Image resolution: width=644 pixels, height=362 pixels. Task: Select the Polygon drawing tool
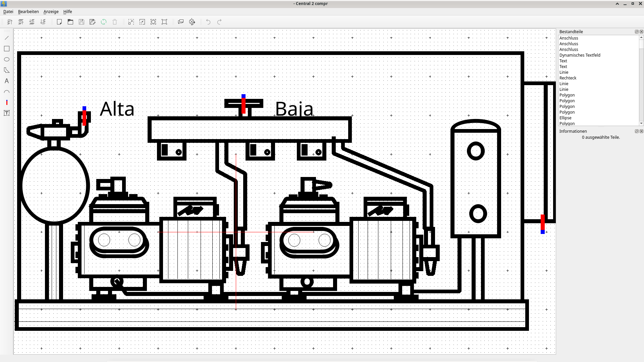[7, 70]
